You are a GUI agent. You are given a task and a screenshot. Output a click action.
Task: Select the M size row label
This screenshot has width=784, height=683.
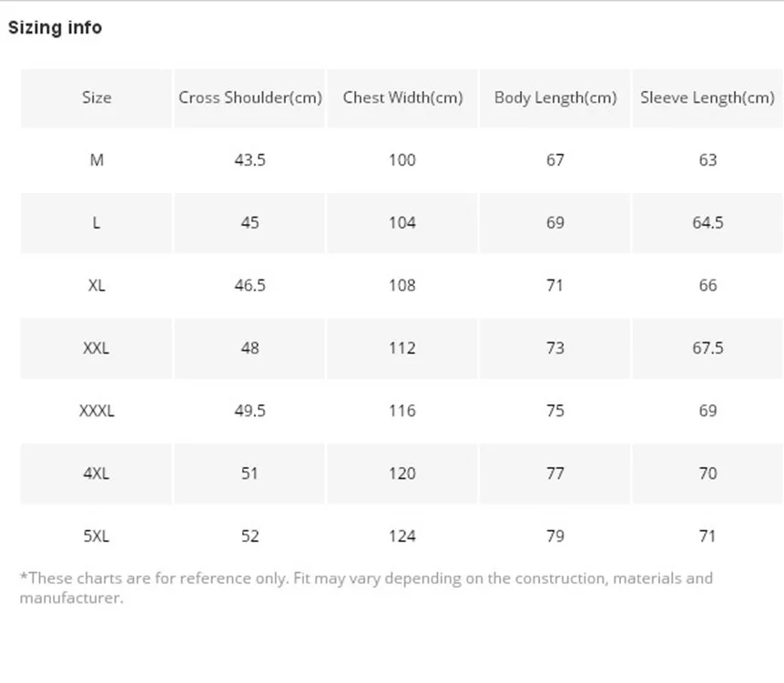(x=97, y=160)
